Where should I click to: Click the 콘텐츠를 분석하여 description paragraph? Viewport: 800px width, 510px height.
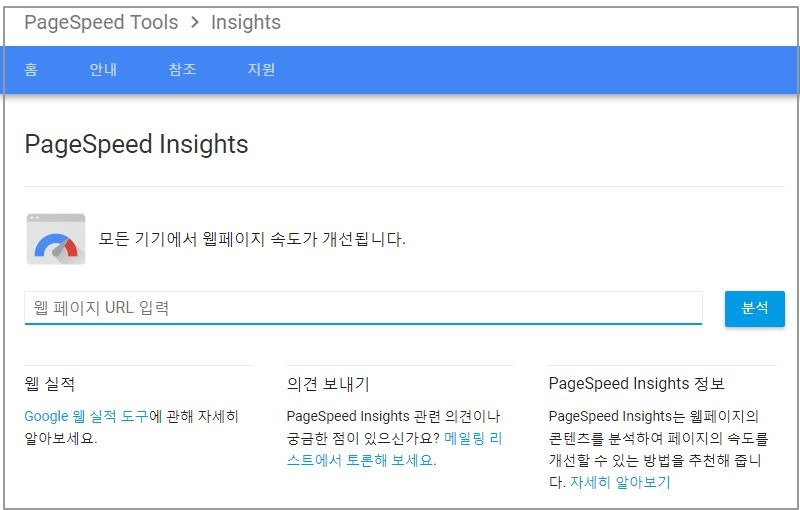(x=658, y=438)
